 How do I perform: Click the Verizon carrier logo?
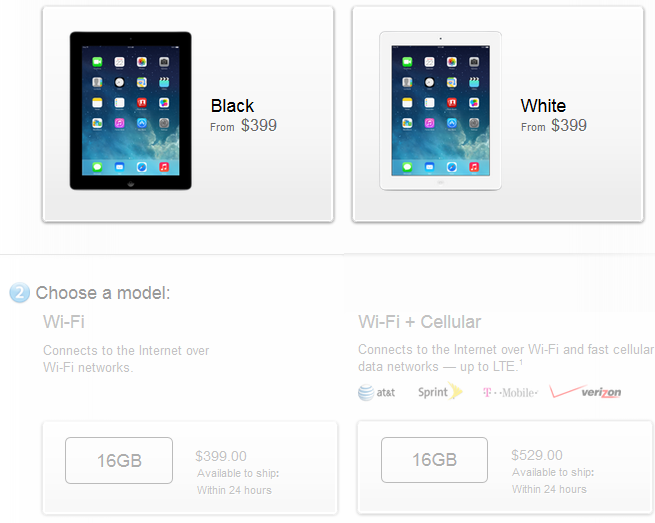[586, 392]
